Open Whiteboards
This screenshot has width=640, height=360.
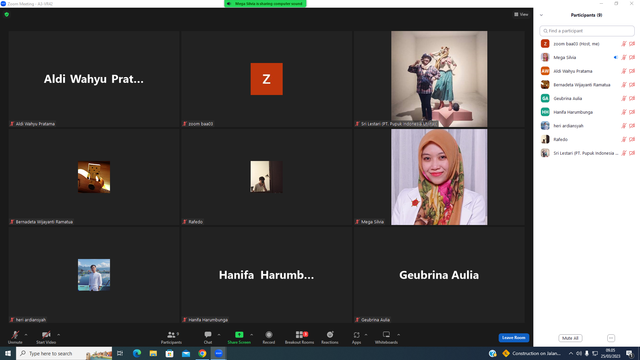(386, 337)
